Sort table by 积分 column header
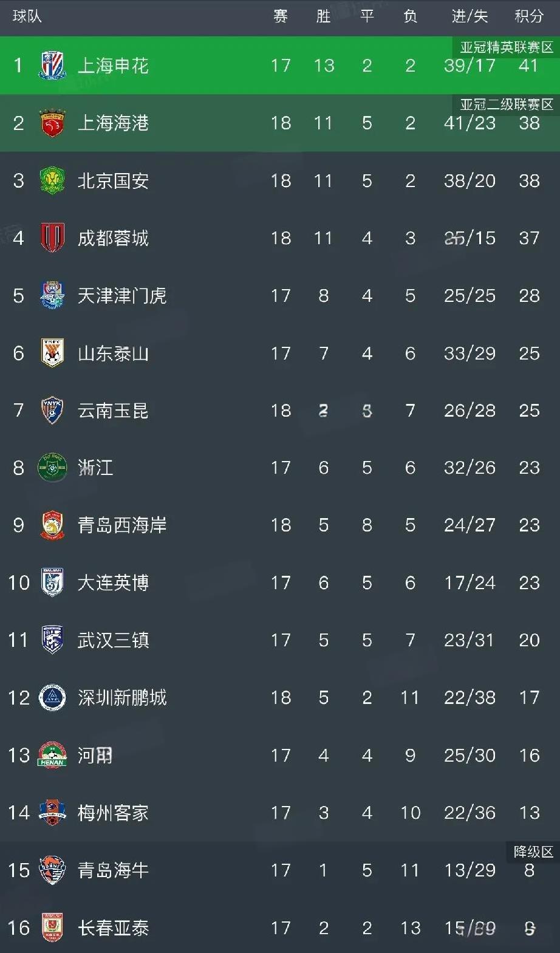 pyautogui.click(x=528, y=16)
